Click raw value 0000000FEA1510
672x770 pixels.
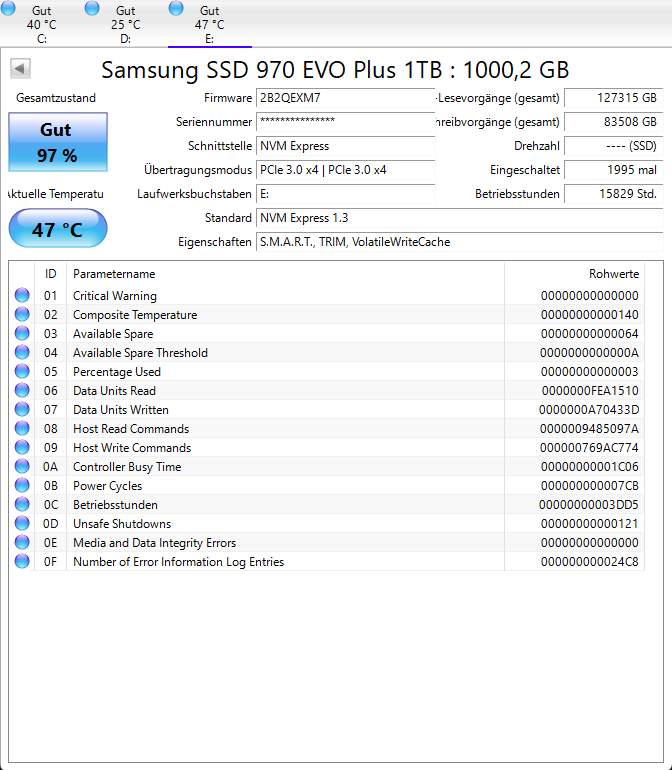coord(590,391)
